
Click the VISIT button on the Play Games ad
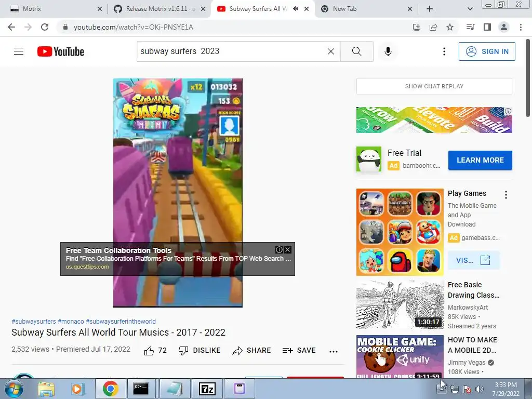[473, 260]
